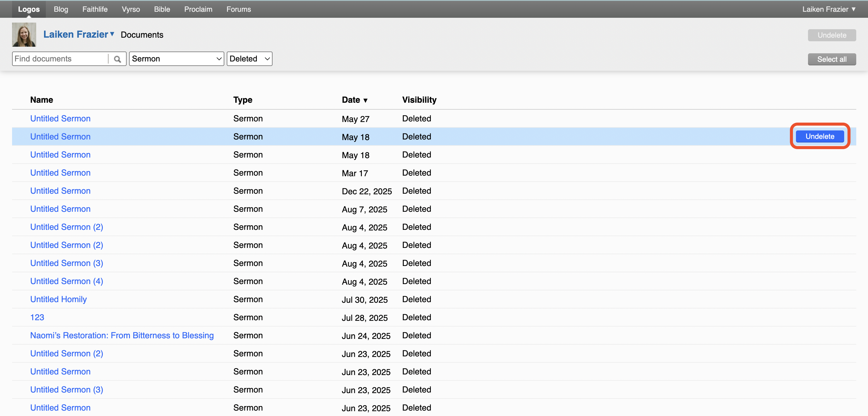
Task: Open Untitled Sermon dated May 27
Action: pos(60,118)
